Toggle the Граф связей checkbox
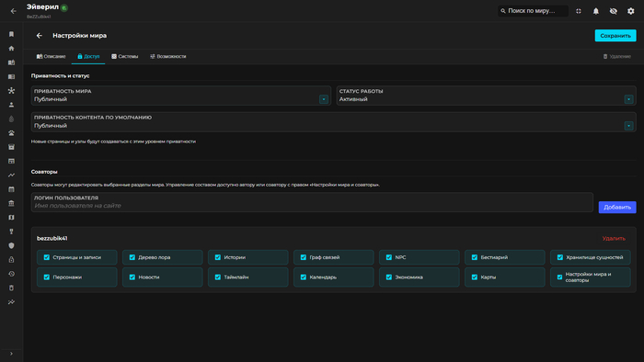 303,257
